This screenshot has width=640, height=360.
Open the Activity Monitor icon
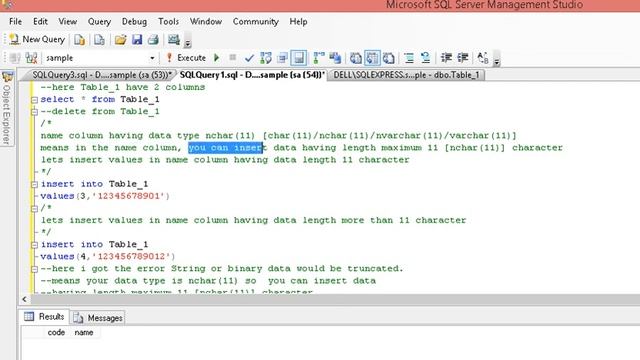(x=174, y=40)
